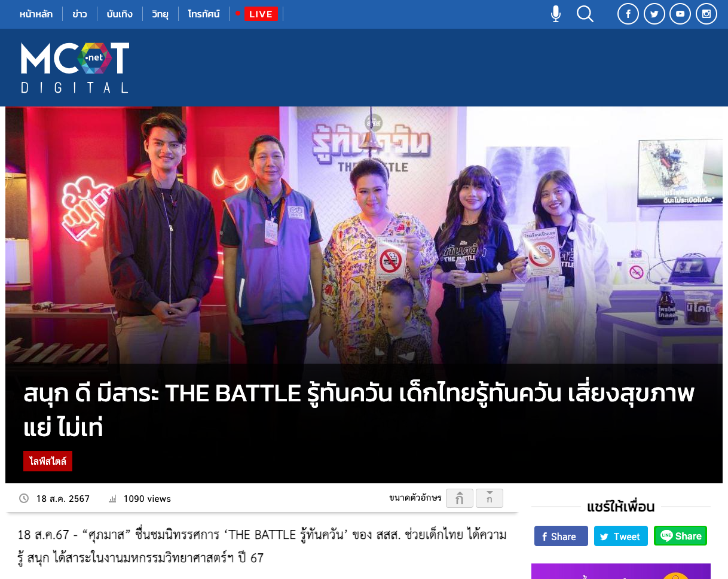The width and height of the screenshot is (728, 579).
Task: Open search with the magnifying glass icon
Action: coord(585,14)
